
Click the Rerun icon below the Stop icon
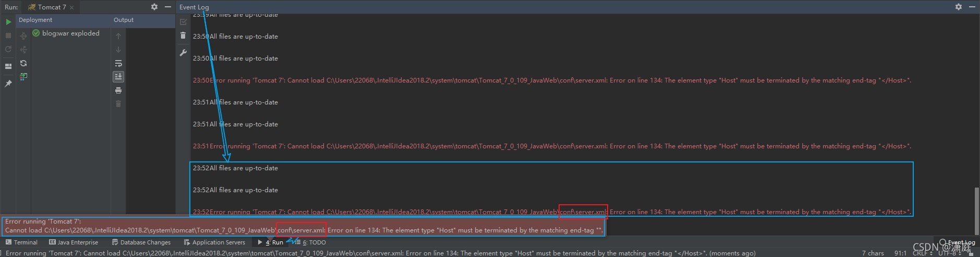click(x=8, y=49)
